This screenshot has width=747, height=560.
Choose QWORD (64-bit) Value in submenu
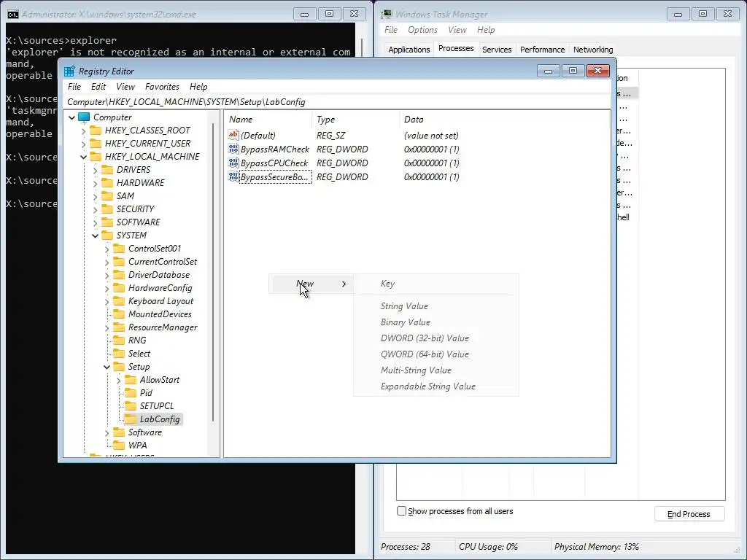(x=425, y=354)
